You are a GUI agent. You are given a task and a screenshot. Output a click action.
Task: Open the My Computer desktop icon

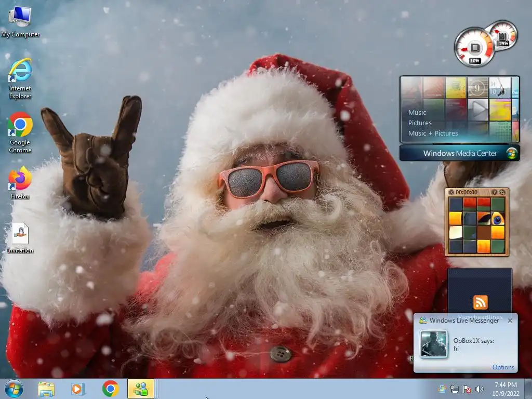(20, 22)
